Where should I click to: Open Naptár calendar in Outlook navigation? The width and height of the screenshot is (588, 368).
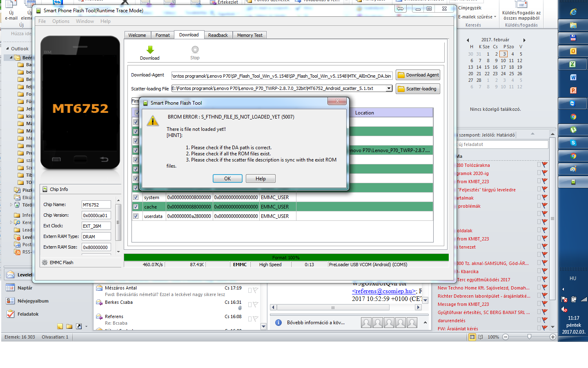click(25, 288)
